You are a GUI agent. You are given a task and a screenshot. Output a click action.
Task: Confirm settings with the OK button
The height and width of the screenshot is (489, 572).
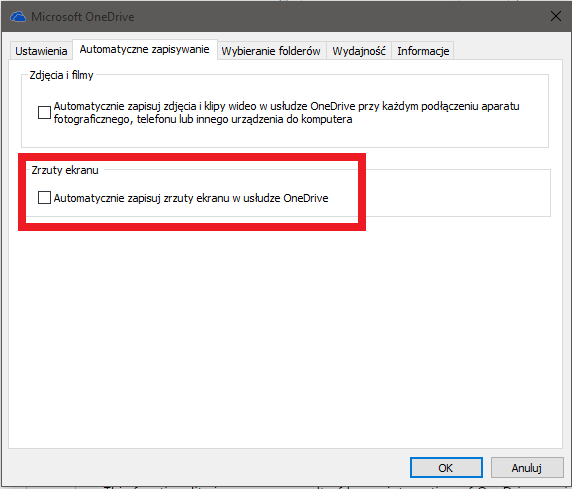pyautogui.click(x=446, y=468)
